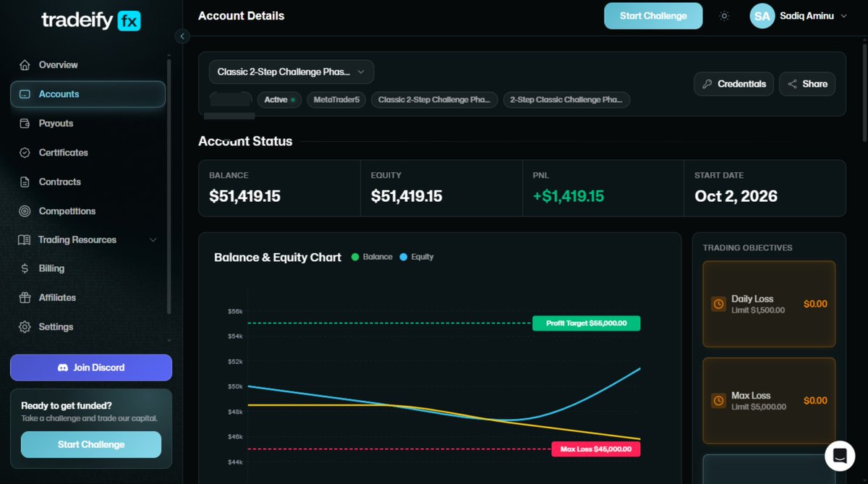Click the Share button
Viewport: 868px width, 484px height.
tap(807, 84)
